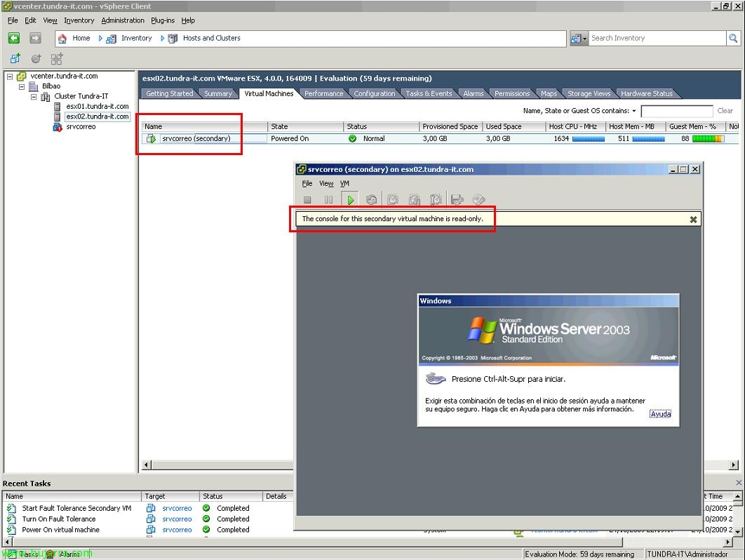This screenshot has height=560, width=745.
Task: Open the Edit menu
Action: [x=30, y=20]
